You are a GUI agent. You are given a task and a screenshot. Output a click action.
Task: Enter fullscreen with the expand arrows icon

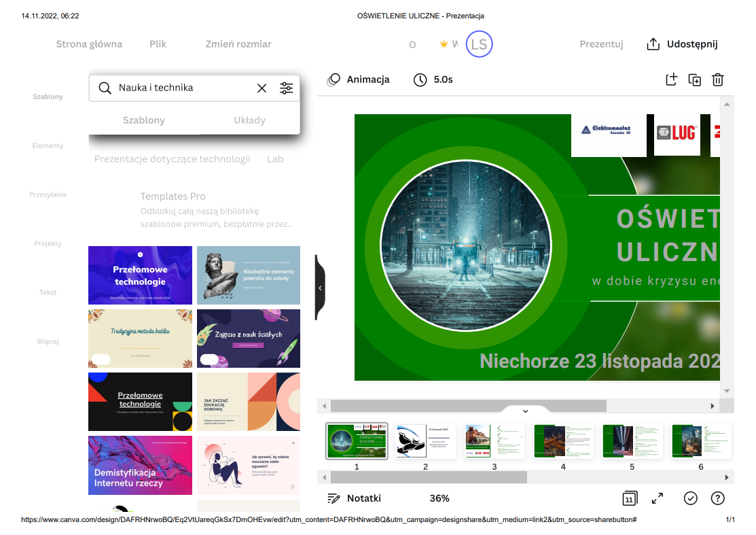coord(658,498)
